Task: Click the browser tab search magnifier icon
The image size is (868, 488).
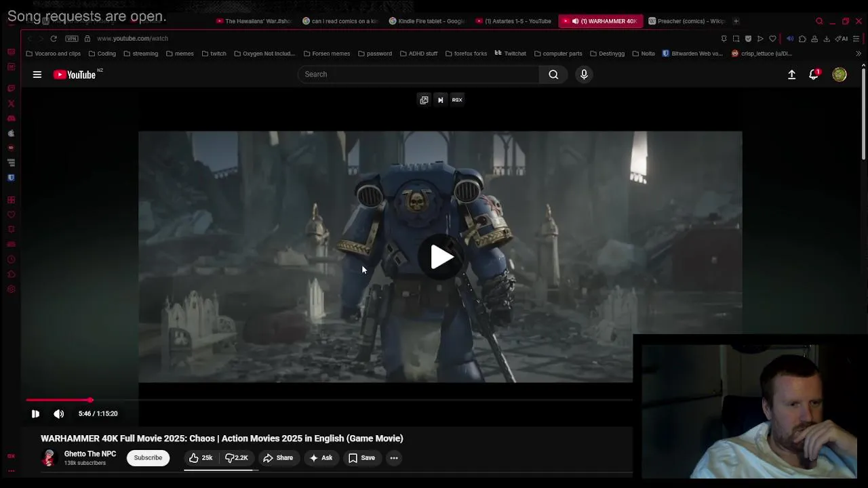Action: [x=819, y=21]
